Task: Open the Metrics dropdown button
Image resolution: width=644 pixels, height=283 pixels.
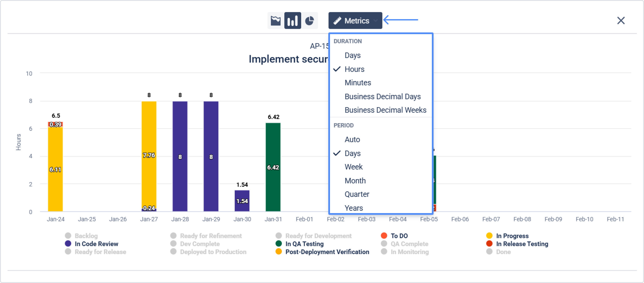Action: tap(355, 20)
